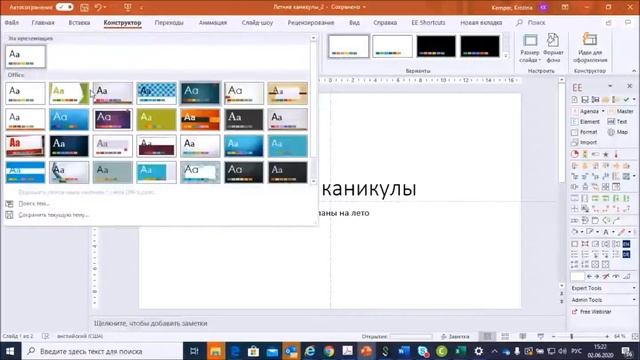The height and width of the screenshot is (360, 640).
Task: Click Сохранить текущую тему... entry
Action: pos(53,215)
